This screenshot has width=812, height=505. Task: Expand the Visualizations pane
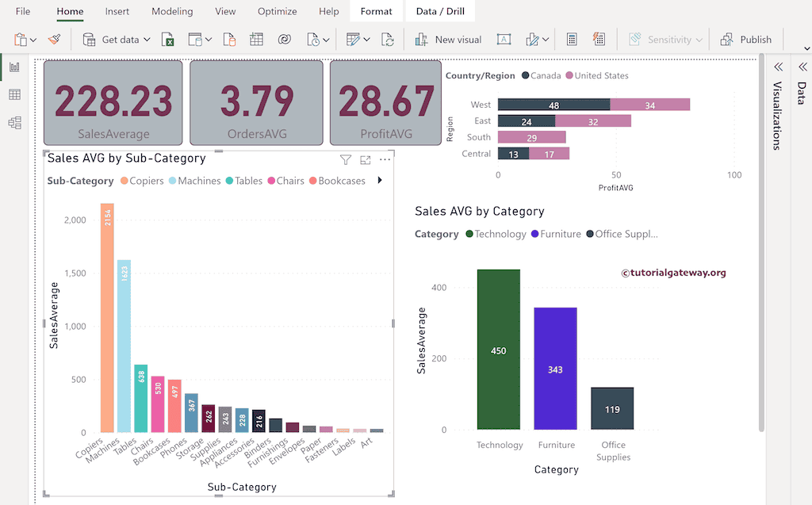[777, 67]
